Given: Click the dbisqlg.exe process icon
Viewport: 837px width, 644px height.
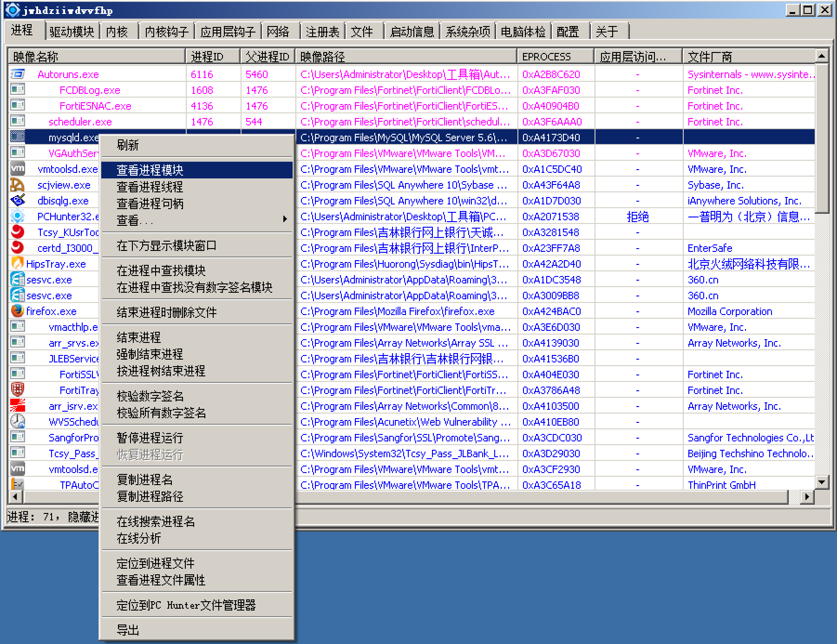Looking at the screenshot, I should [x=18, y=200].
